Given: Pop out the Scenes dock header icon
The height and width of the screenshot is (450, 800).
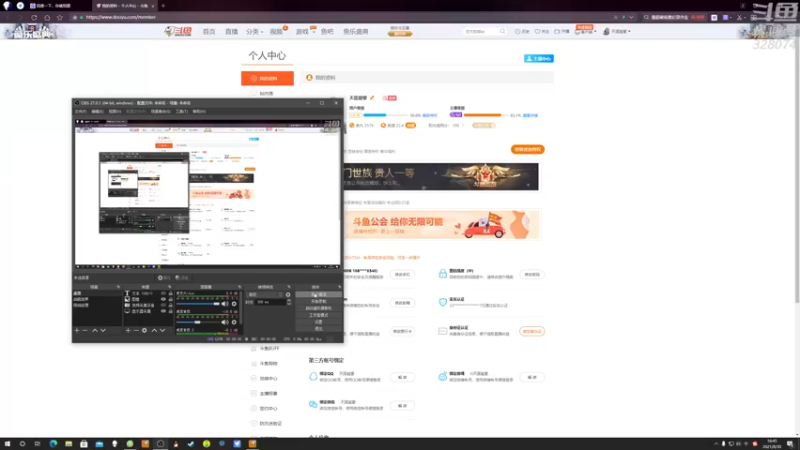Looking at the screenshot, I should [x=118, y=287].
